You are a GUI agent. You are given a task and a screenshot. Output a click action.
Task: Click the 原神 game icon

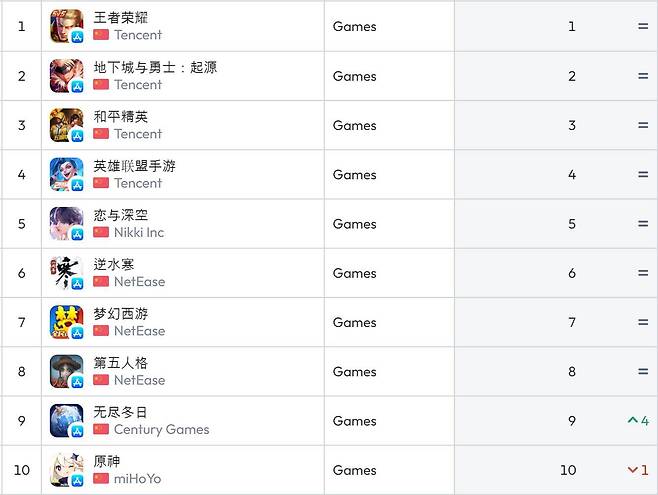(x=66, y=470)
